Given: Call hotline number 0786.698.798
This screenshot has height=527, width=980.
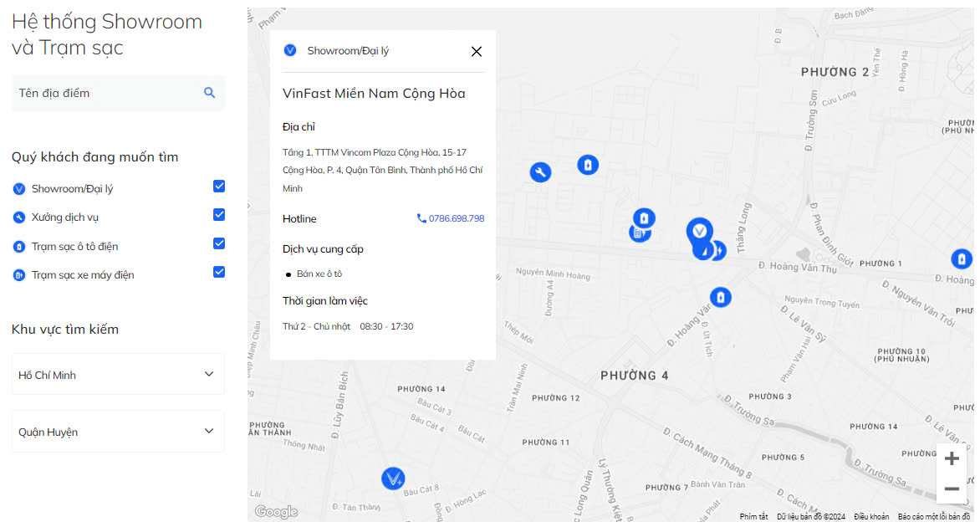Looking at the screenshot, I should tap(451, 218).
